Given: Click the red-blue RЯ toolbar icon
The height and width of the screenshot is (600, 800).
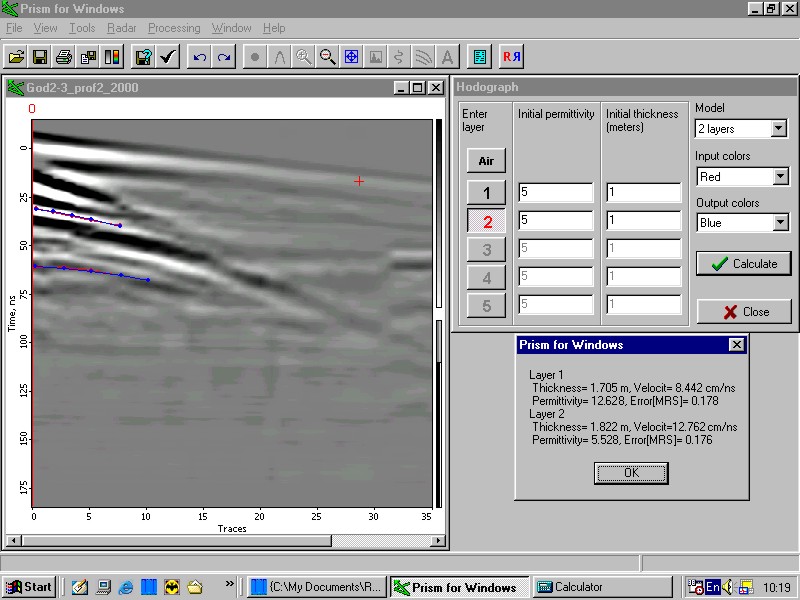Looking at the screenshot, I should coord(511,57).
